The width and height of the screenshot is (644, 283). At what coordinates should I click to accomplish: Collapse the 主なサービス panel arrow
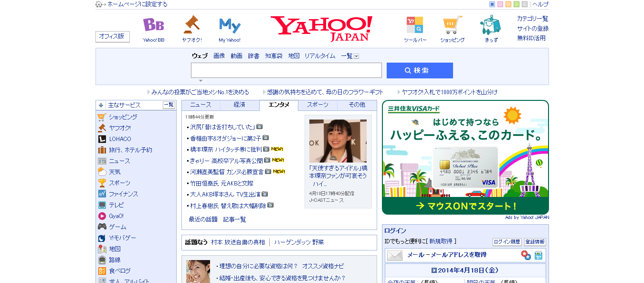(101, 105)
